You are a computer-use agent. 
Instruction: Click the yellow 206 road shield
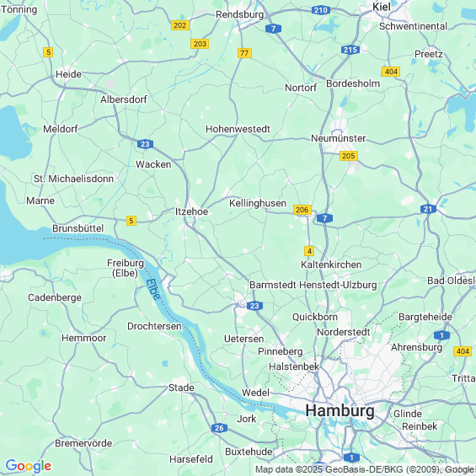click(x=302, y=210)
